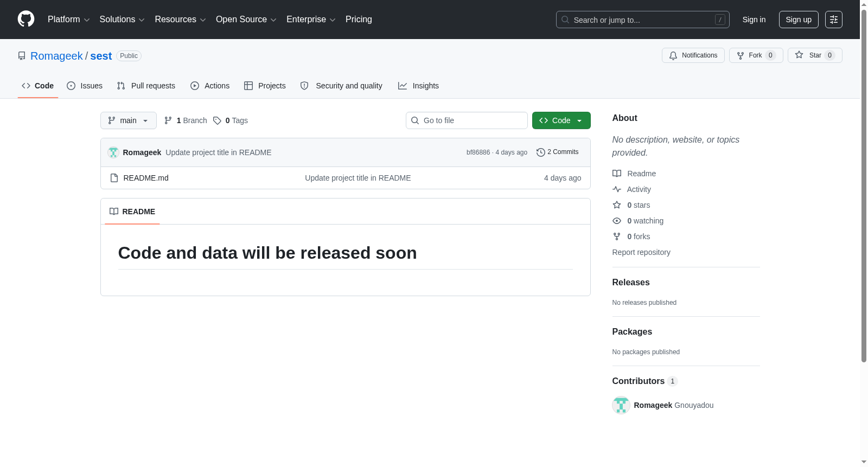Screen dimensions: 868x467
Task: Select the README tab in file viewer
Action: click(x=132, y=212)
